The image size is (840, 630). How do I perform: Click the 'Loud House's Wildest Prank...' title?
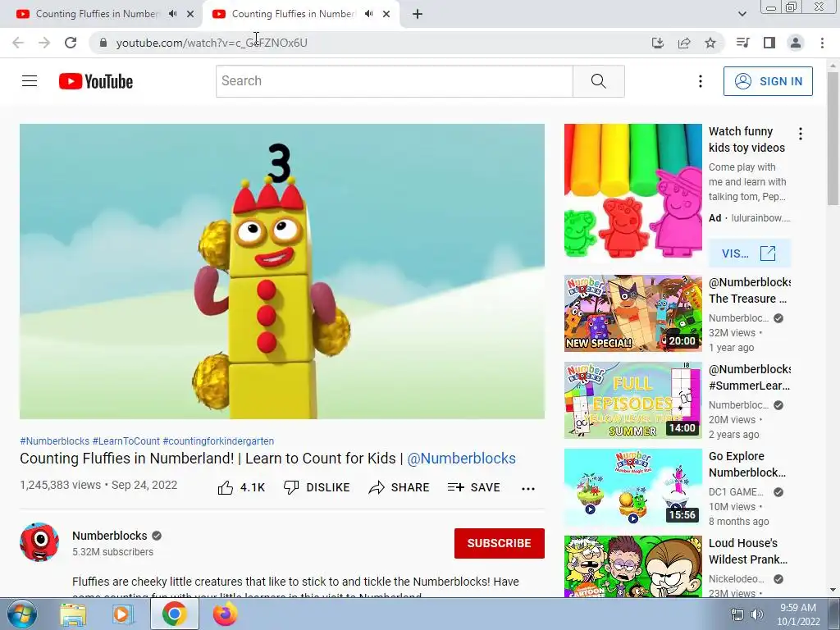[x=748, y=550]
